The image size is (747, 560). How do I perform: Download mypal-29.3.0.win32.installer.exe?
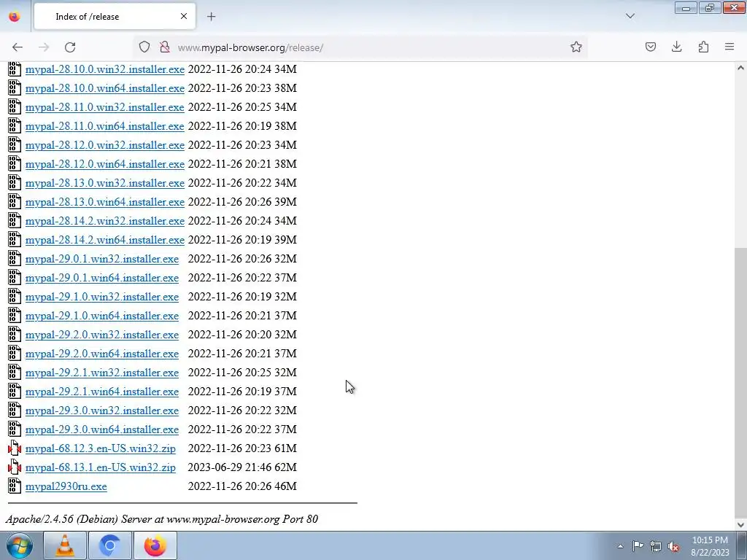[102, 411]
